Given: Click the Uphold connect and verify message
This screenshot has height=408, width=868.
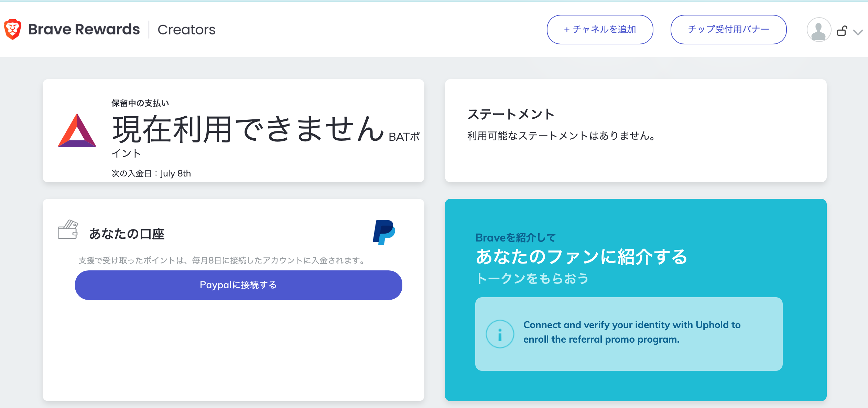Looking at the screenshot, I should coord(631,332).
